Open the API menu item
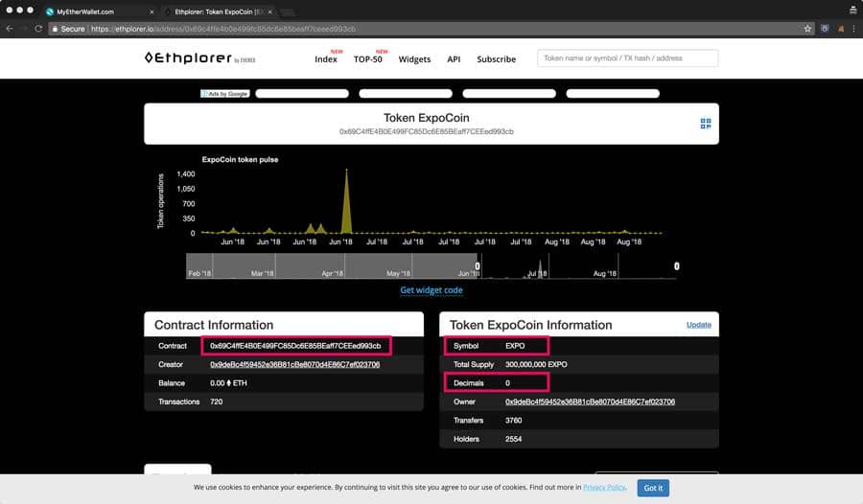 pyautogui.click(x=454, y=58)
